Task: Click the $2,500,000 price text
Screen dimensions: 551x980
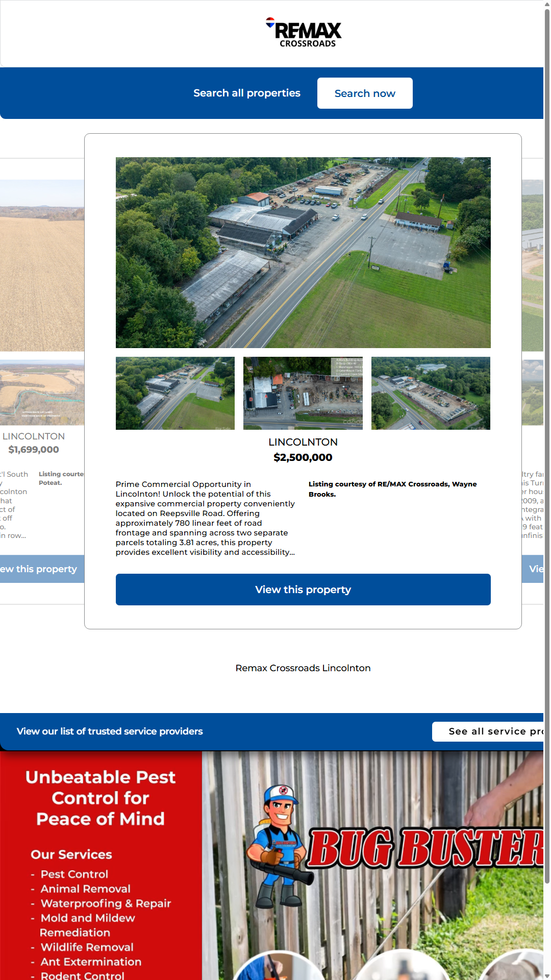Action: pyautogui.click(x=303, y=457)
